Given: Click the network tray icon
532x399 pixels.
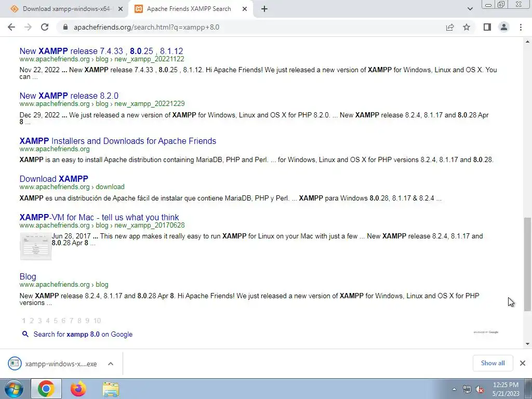Looking at the screenshot, I should pyautogui.click(x=467, y=390).
